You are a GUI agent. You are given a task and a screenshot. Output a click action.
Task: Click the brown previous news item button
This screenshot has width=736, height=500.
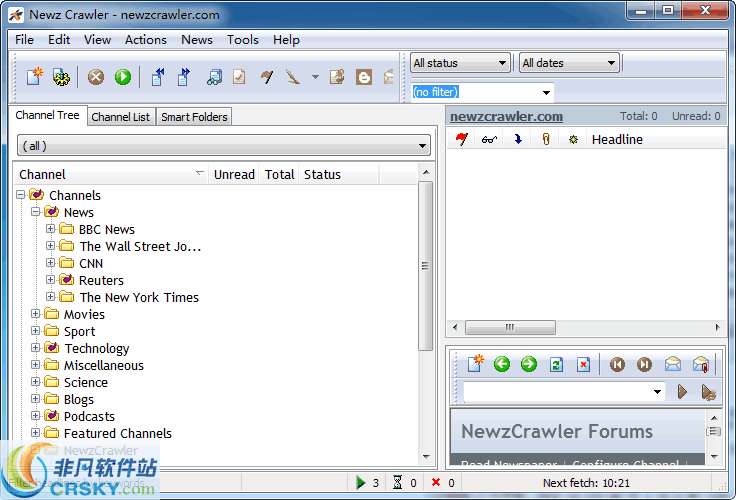click(x=617, y=364)
